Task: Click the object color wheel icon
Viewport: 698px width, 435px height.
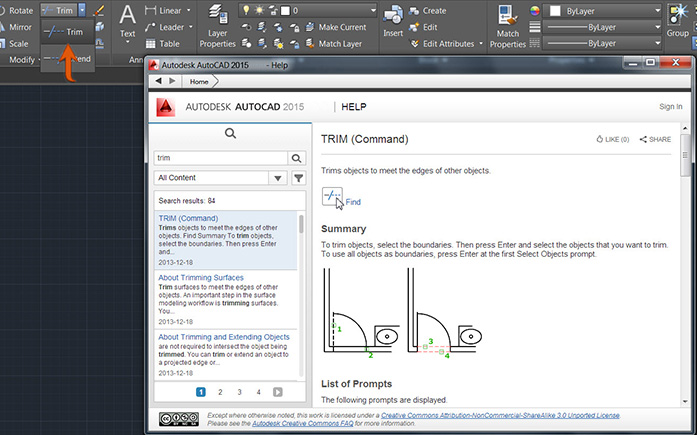Action: 535,11
